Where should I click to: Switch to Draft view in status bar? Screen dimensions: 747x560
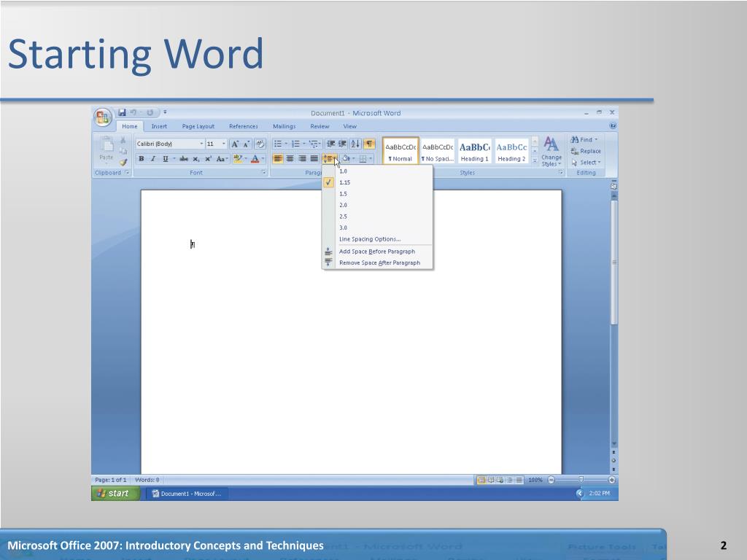click(519, 480)
